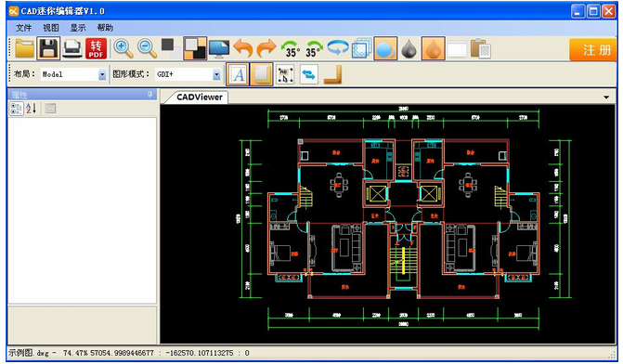The height and width of the screenshot is (364, 623).
Task: Open the tab list arrow beside CADViewer
Action: [x=606, y=97]
